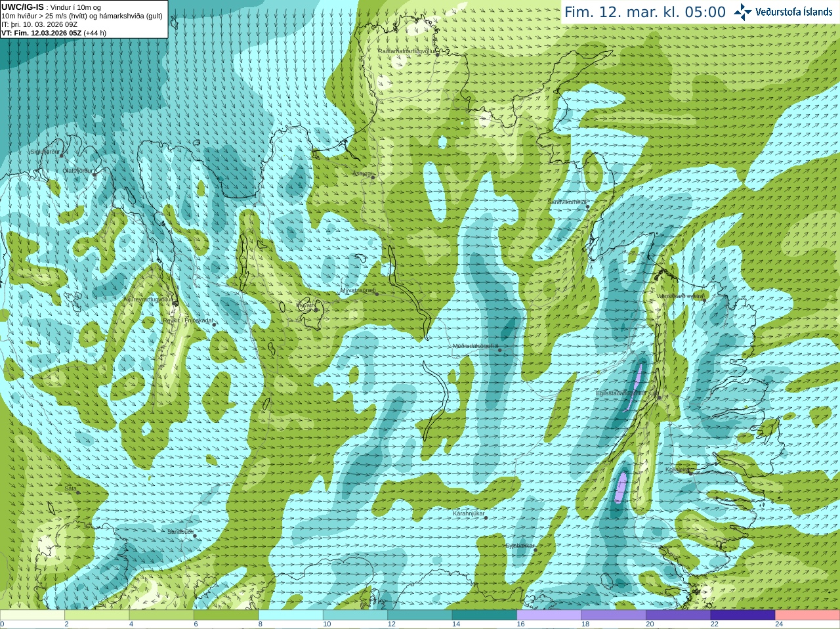The width and height of the screenshot is (840, 629).
Task: Click the 'Egilsstaðaflugvöllur' place label
Action: click(x=626, y=393)
